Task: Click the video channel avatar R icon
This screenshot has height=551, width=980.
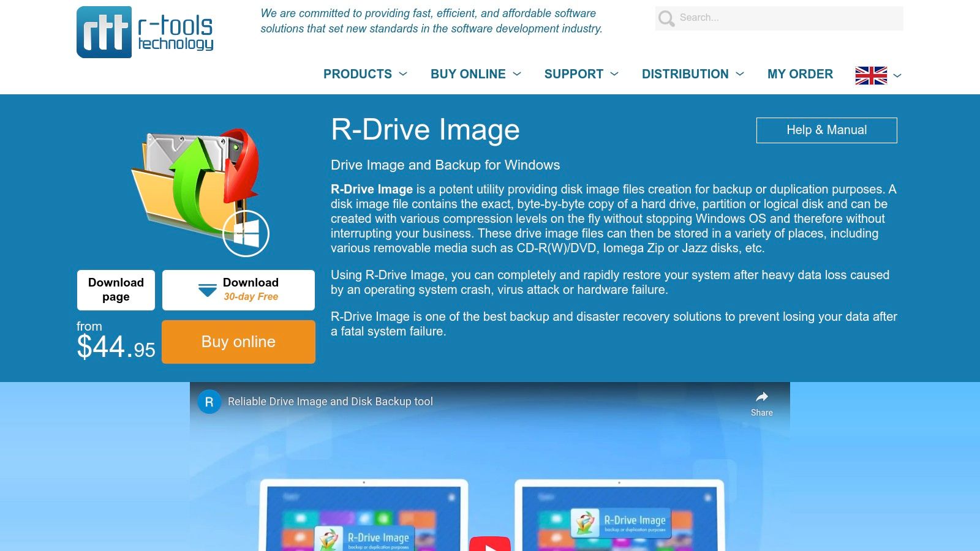Action: [x=209, y=402]
